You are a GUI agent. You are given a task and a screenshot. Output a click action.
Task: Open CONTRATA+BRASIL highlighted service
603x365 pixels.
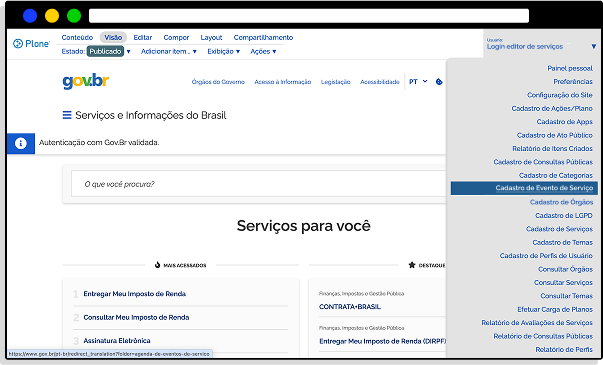[350, 307]
